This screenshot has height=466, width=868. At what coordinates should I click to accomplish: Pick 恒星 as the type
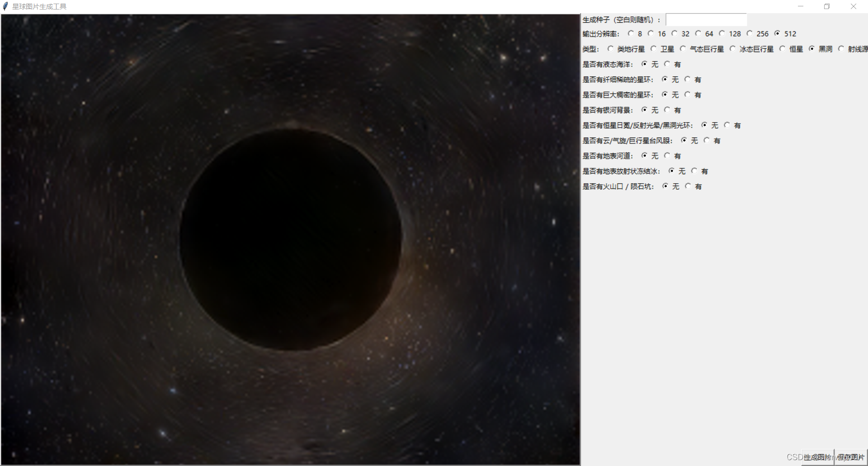783,49
